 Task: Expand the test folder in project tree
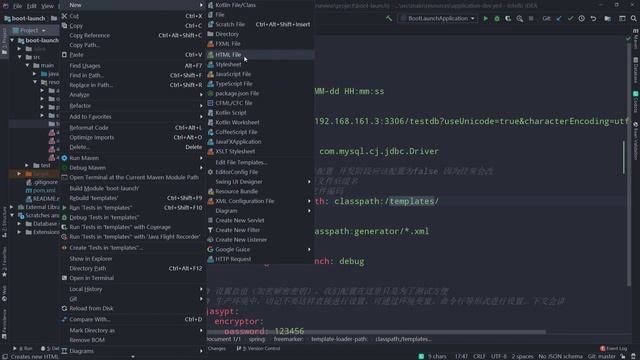[x=27, y=165]
